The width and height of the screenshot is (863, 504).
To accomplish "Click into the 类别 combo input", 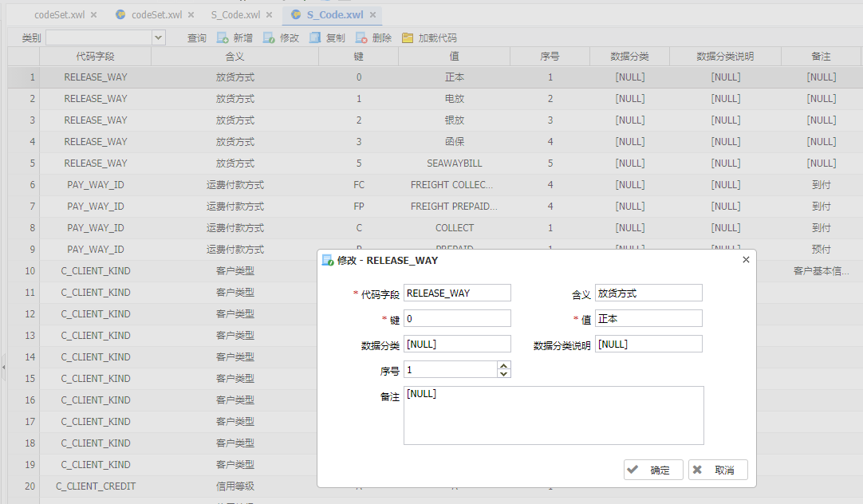I will [99, 37].
